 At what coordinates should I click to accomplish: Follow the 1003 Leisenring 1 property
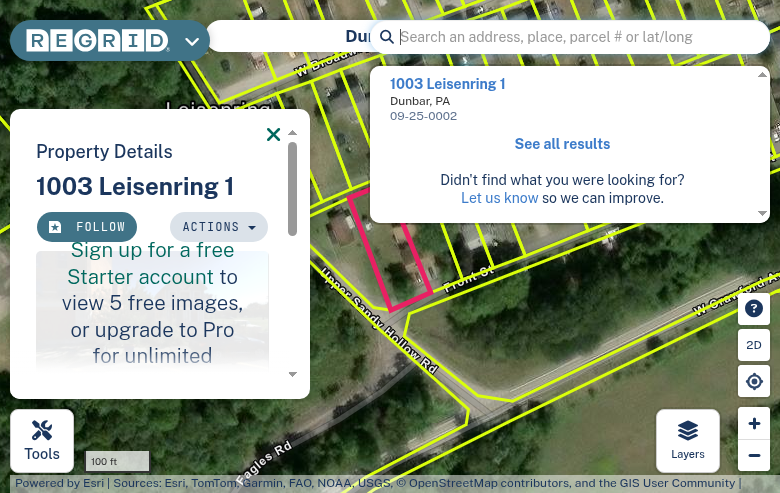click(87, 227)
